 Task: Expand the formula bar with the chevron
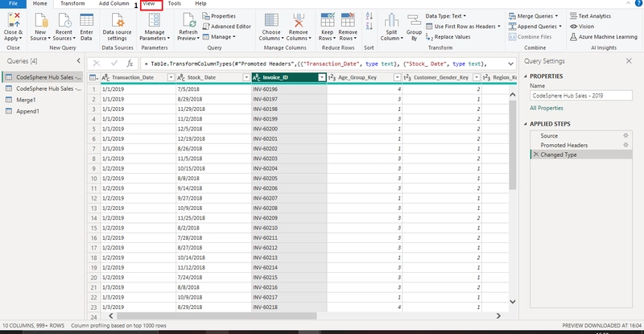point(510,64)
